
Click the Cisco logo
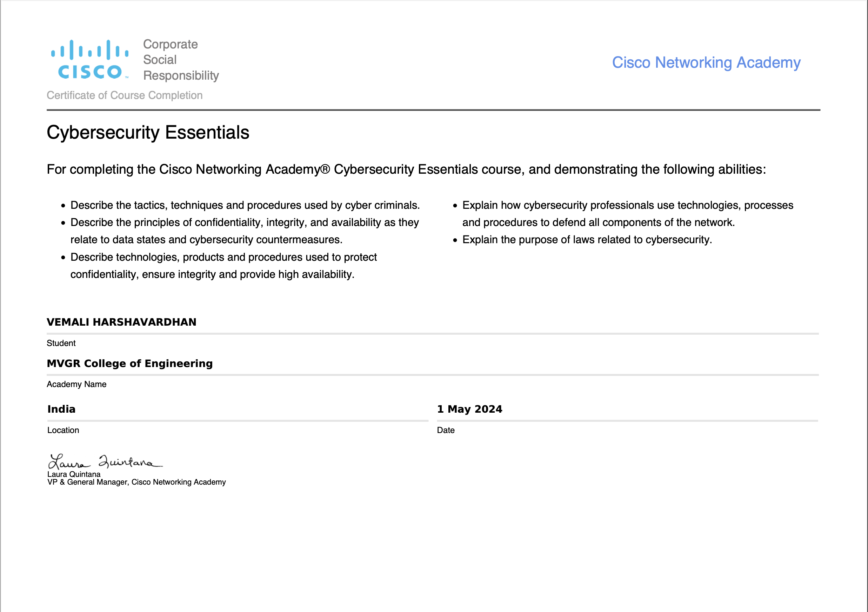coord(90,60)
